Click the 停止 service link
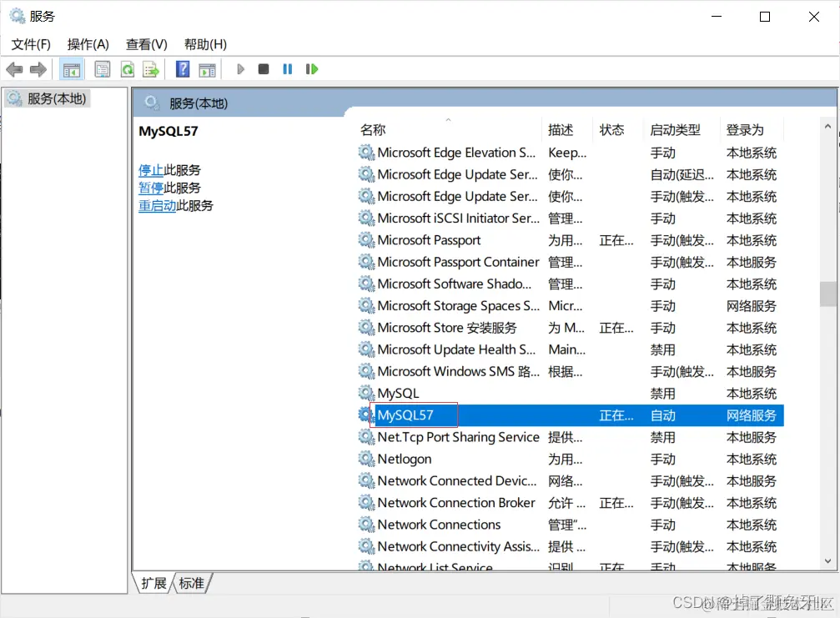The height and width of the screenshot is (618, 840). pos(151,170)
